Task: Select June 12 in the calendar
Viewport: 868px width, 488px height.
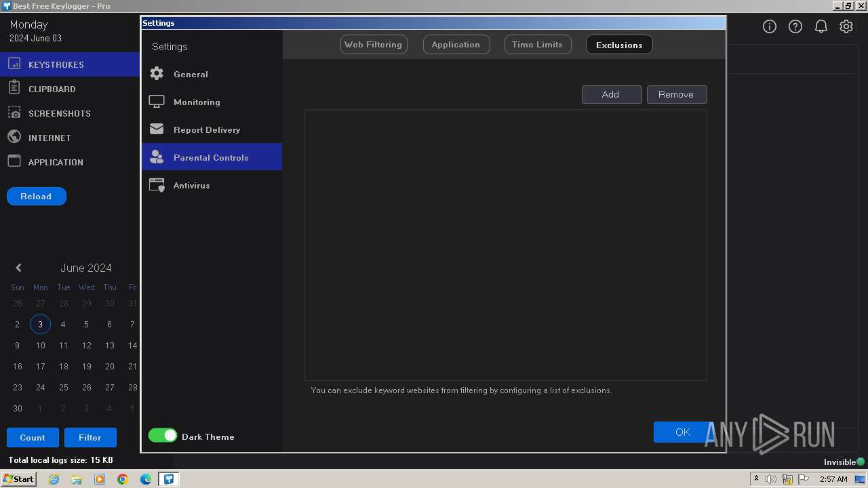Action: tap(86, 345)
